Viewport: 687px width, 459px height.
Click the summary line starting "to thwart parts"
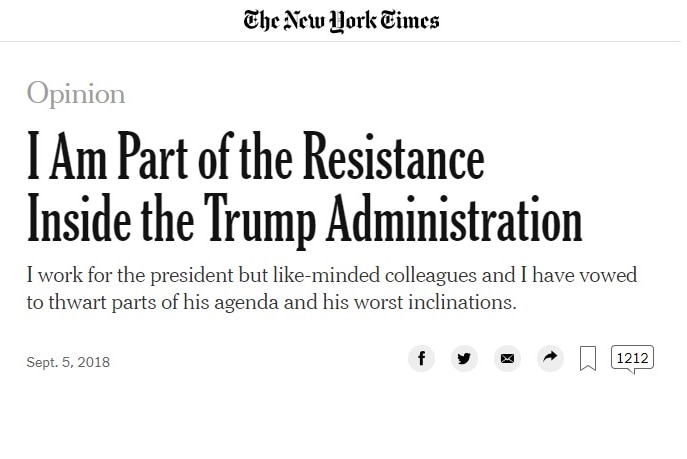272,302
